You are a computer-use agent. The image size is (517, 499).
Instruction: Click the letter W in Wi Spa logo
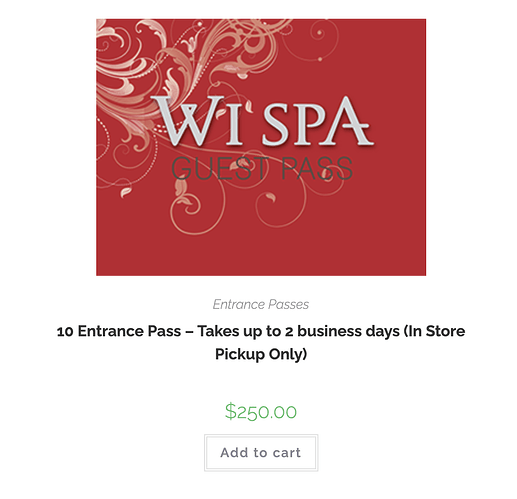pos(187,121)
